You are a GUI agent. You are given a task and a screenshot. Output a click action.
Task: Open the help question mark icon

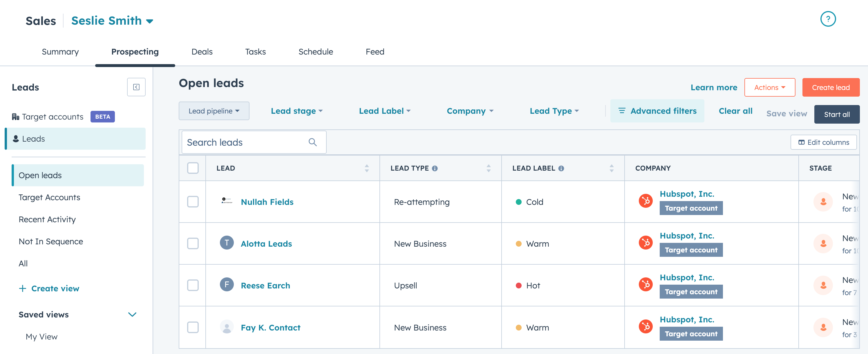tap(828, 19)
